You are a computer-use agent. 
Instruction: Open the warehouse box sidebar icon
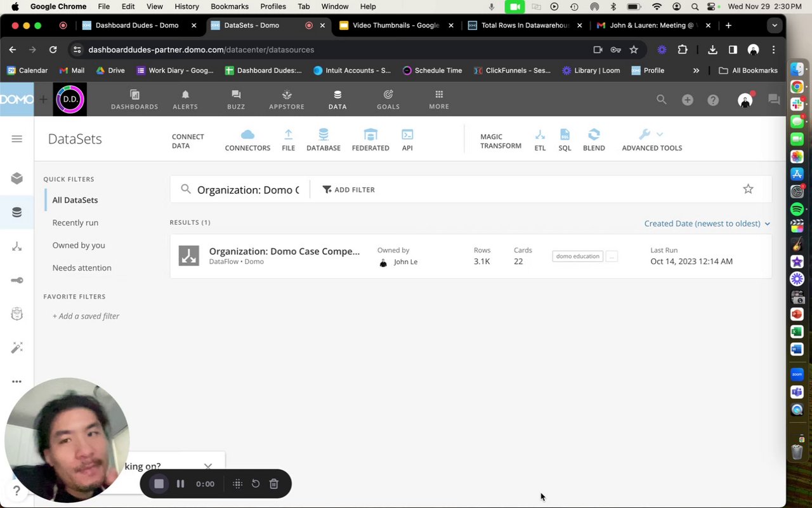point(17,178)
